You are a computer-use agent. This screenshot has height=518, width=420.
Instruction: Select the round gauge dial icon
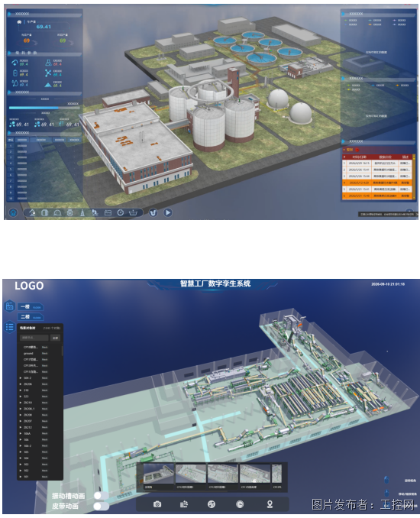click(120, 212)
